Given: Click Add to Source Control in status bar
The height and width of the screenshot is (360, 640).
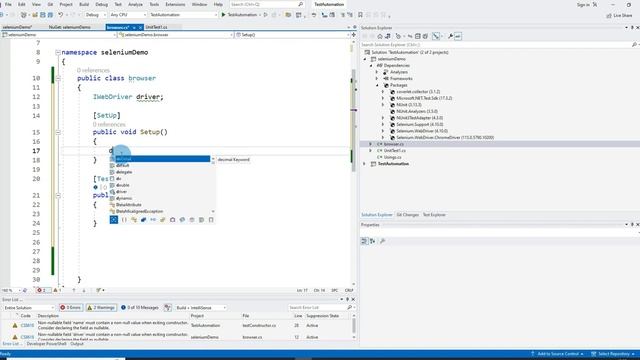Looking at the screenshot, I should pos(557,354).
